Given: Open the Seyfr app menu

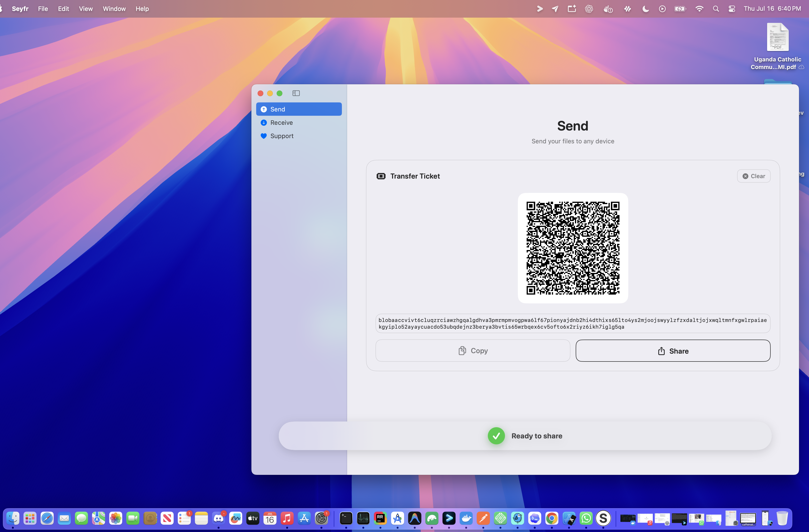Looking at the screenshot, I should point(20,9).
